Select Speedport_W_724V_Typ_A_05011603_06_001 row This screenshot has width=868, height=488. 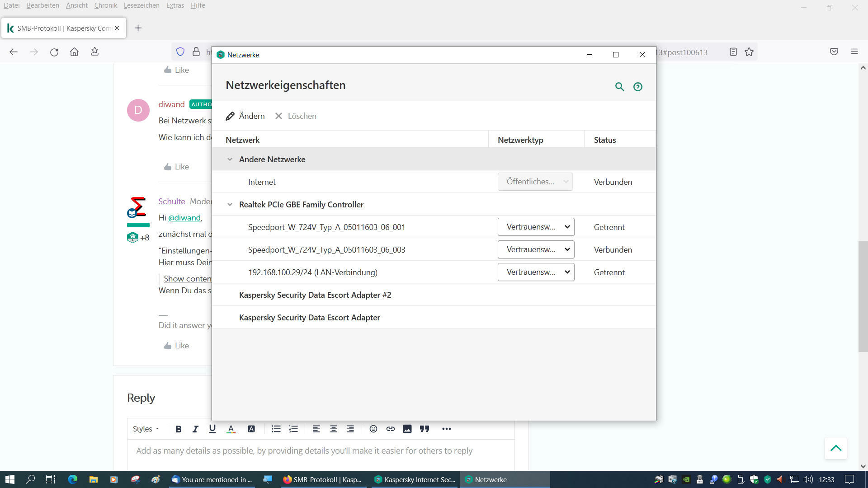(434, 227)
